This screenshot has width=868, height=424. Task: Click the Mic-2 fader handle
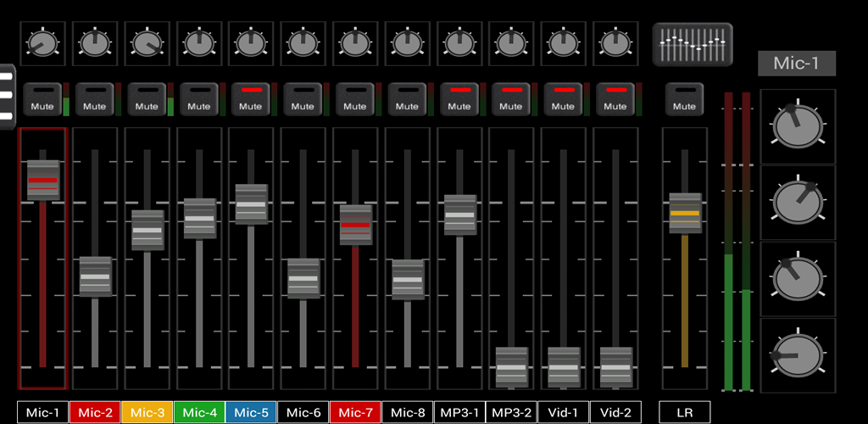(x=95, y=276)
